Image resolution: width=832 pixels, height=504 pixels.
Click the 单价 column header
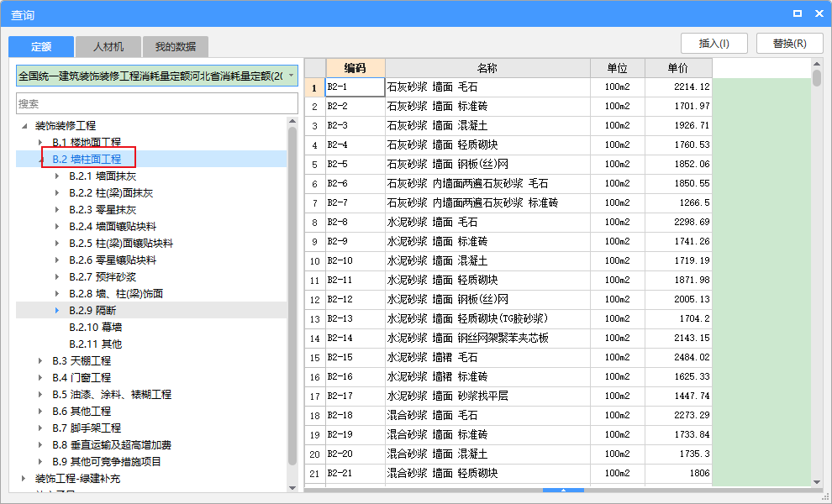(x=678, y=68)
